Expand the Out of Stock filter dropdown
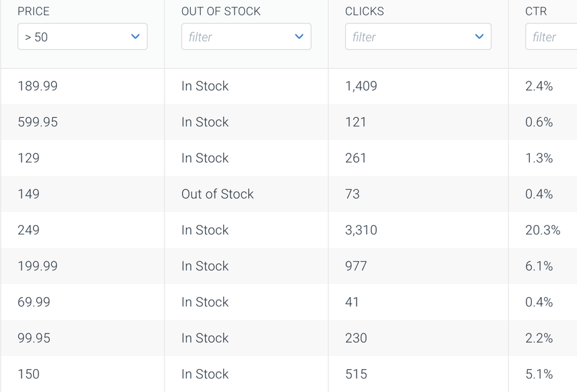This screenshot has width=577, height=392. click(246, 37)
